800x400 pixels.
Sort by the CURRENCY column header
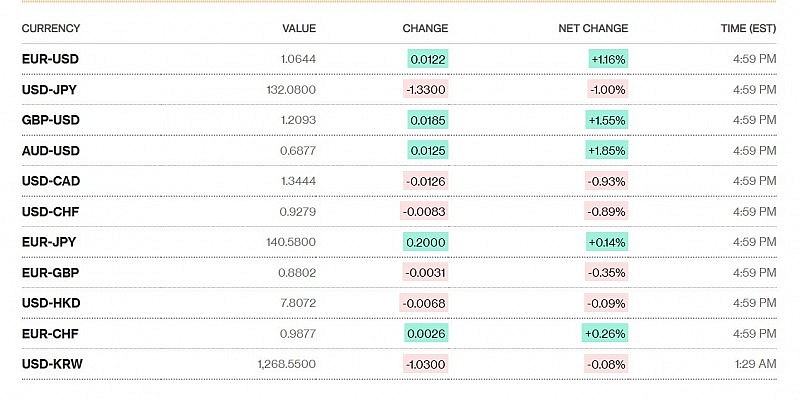coord(51,28)
